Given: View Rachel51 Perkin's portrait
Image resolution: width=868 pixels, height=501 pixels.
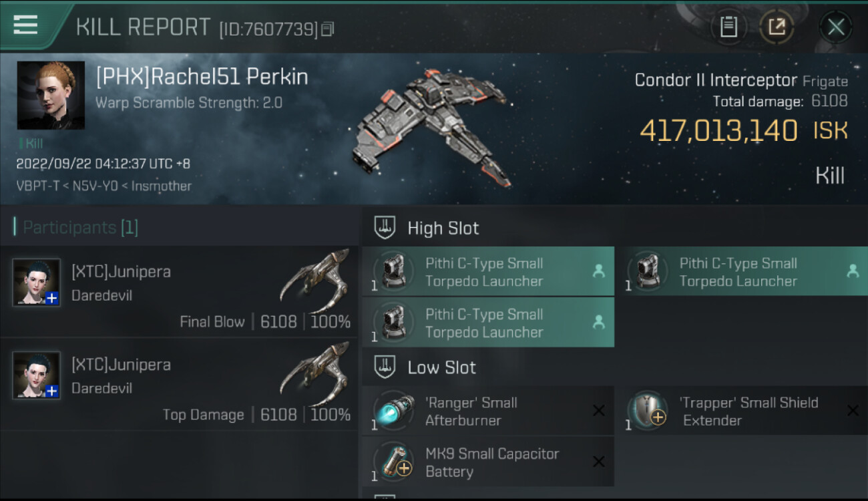Looking at the screenshot, I should 51,95.
